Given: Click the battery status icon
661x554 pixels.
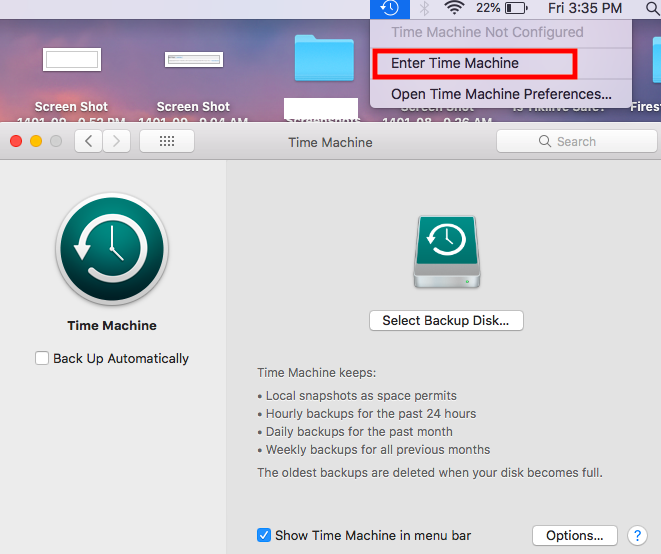Looking at the screenshot, I should click(x=516, y=8).
